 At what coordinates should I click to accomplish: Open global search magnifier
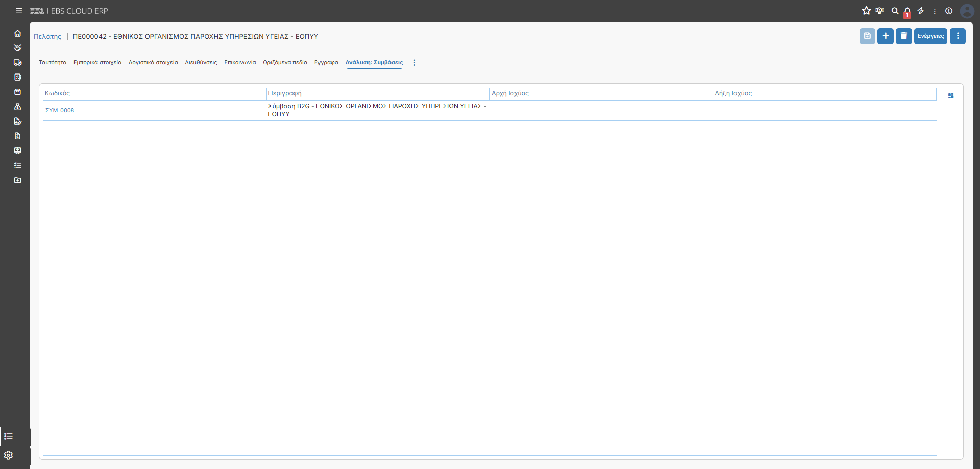pyautogui.click(x=895, y=11)
